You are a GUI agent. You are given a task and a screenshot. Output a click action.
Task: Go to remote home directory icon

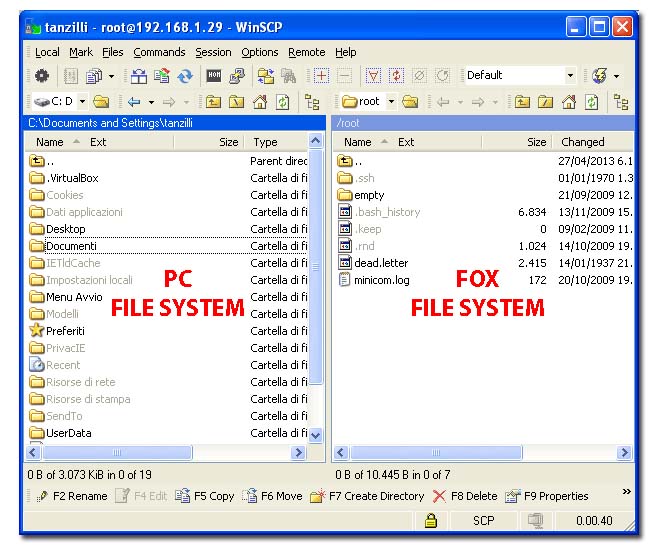coord(569,102)
